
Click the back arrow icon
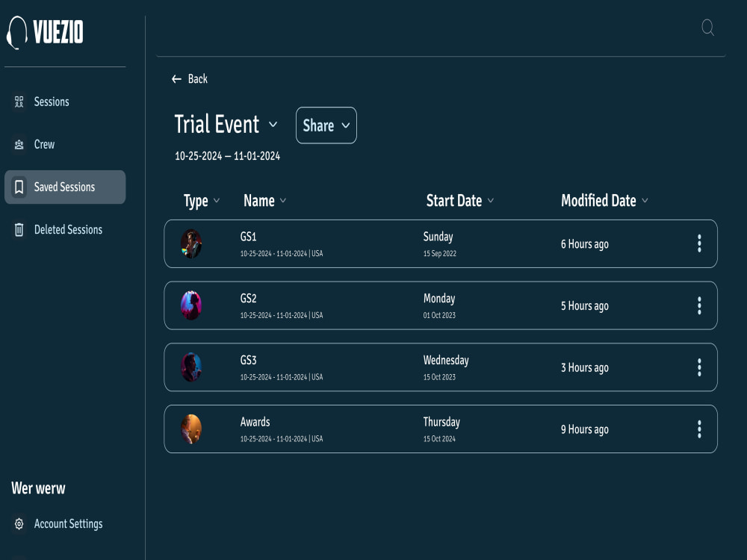pyautogui.click(x=176, y=79)
